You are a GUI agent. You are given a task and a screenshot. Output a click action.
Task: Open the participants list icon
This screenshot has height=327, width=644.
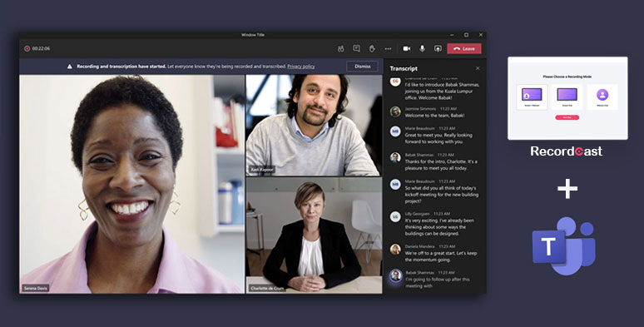click(x=340, y=48)
